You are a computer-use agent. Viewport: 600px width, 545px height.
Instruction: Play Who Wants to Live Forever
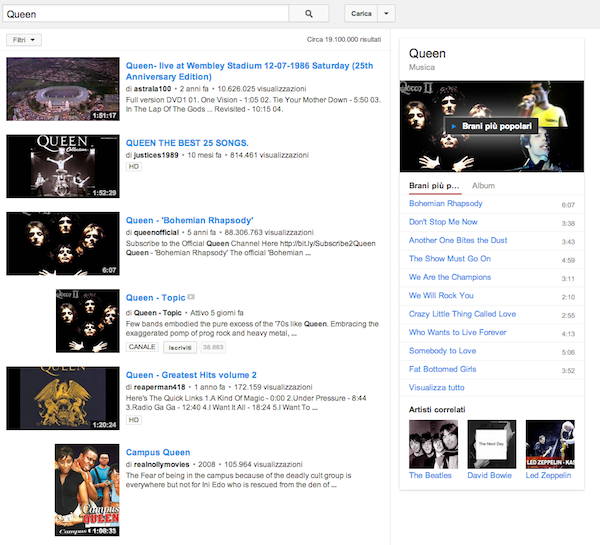[457, 332]
